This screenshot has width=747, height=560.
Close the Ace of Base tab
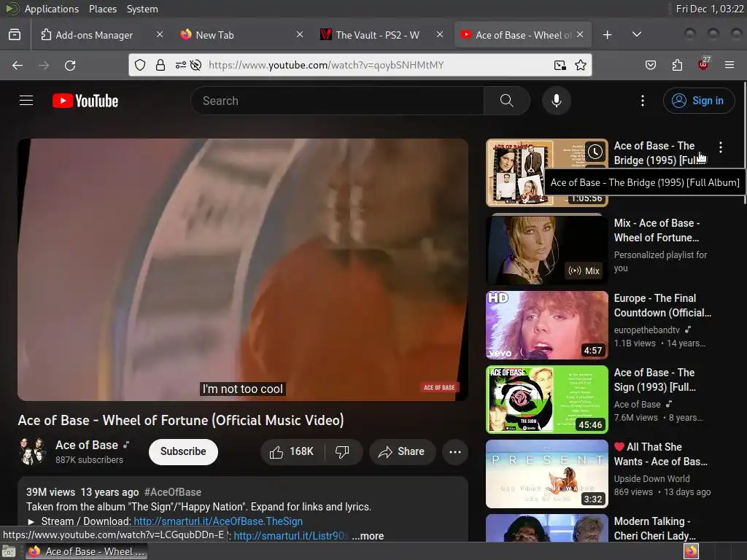(x=580, y=34)
